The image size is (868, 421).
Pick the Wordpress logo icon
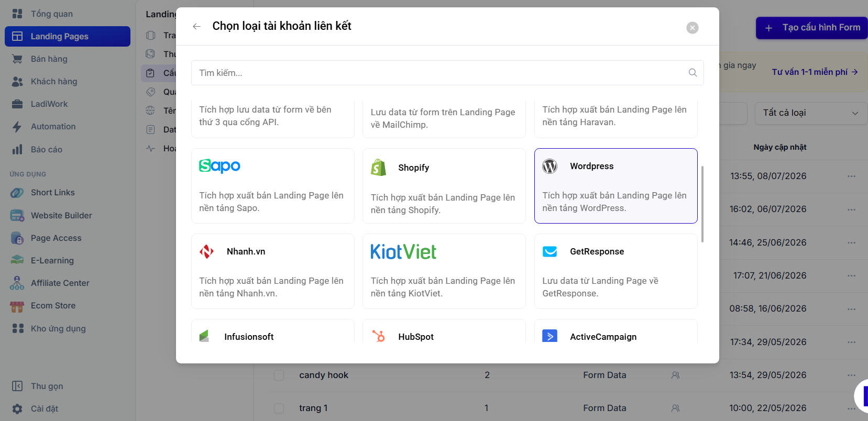[550, 166]
